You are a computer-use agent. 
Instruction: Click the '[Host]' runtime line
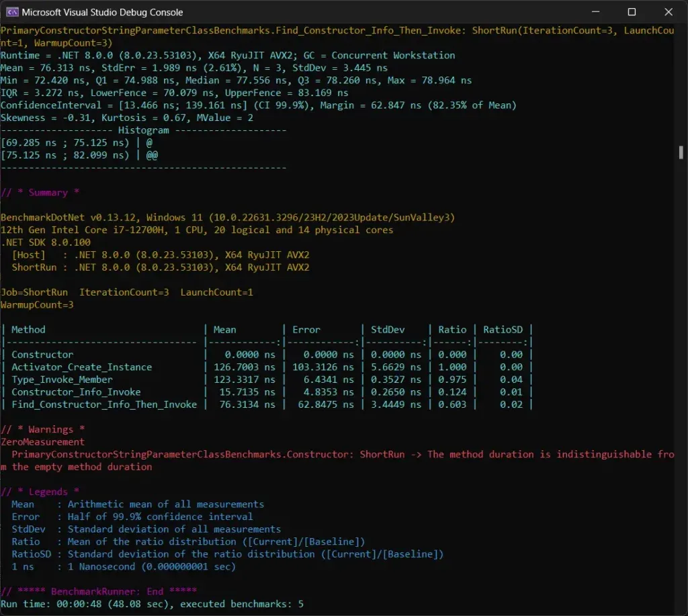tap(161, 255)
